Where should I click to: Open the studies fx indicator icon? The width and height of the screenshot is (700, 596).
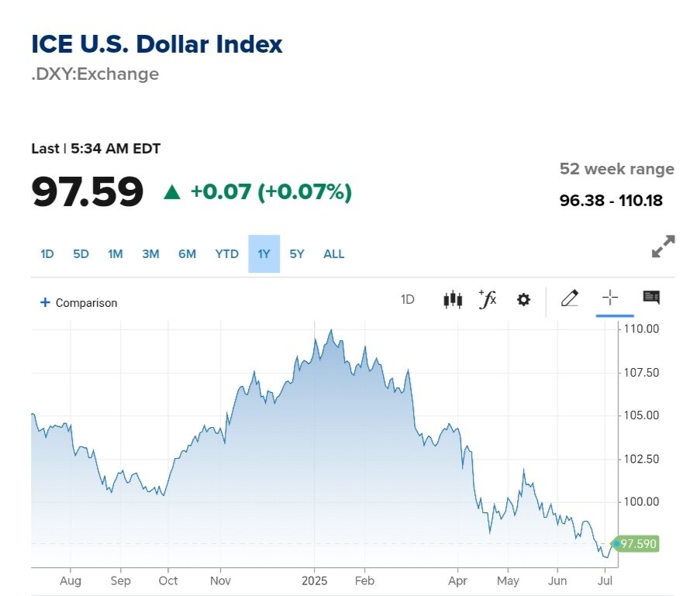pos(488,299)
